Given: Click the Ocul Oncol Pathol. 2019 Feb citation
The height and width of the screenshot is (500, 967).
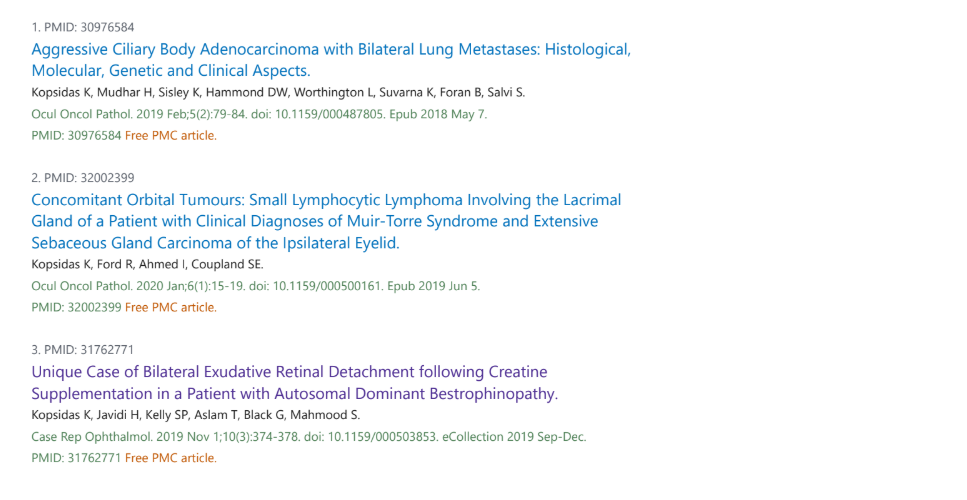Looking at the screenshot, I should [x=259, y=114].
